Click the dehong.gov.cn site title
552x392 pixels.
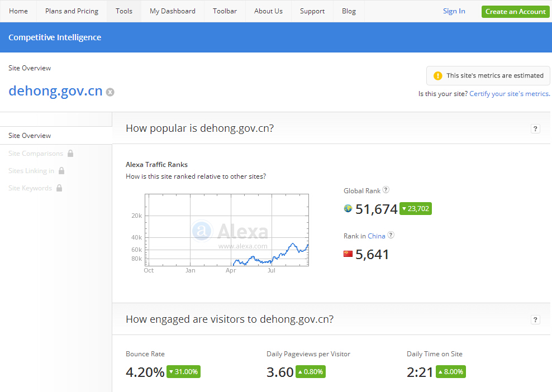pyautogui.click(x=55, y=91)
